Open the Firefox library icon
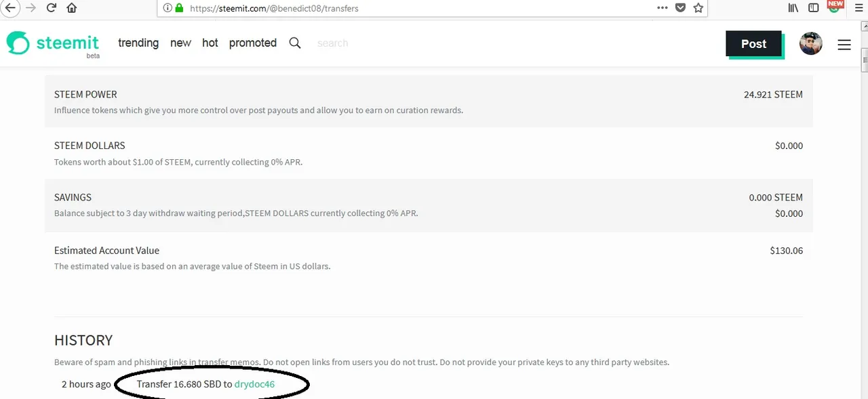The image size is (868, 399). pyautogui.click(x=793, y=8)
